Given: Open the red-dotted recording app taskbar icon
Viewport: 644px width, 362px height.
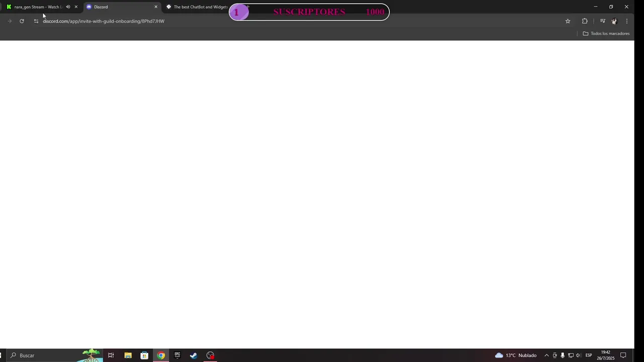Looking at the screenshot, I should pos(210,355).
